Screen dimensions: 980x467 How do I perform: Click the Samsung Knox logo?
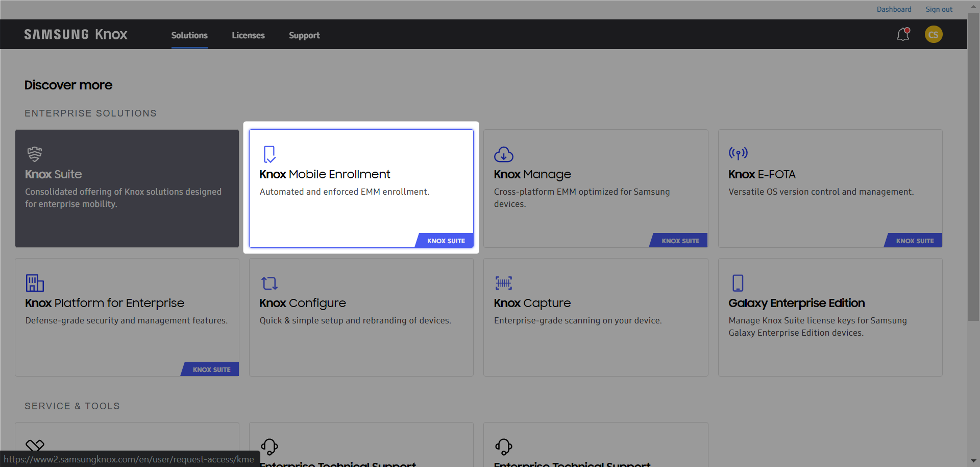(x=76, y=35)
